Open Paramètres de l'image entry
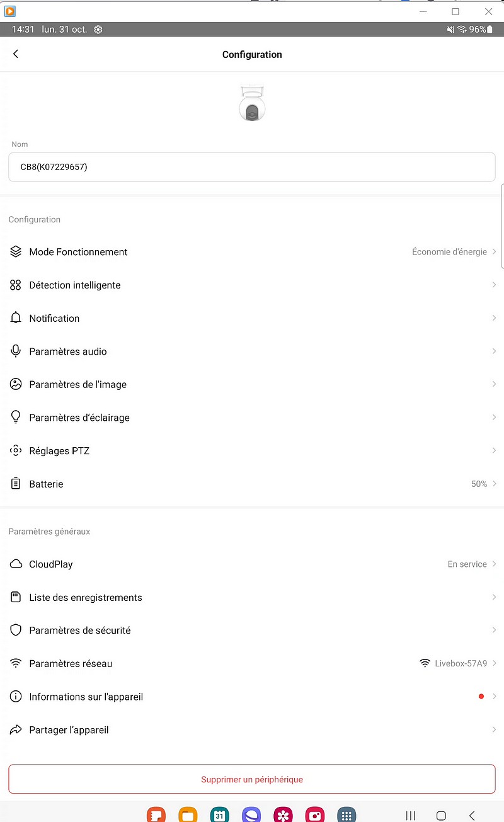This screenshot has width=504, height=822. coord(252,384)
